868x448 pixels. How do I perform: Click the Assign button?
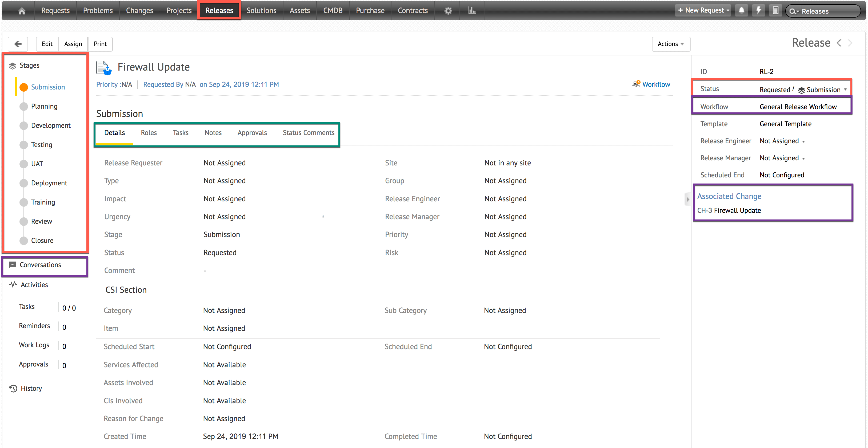[x=73, y=44]
